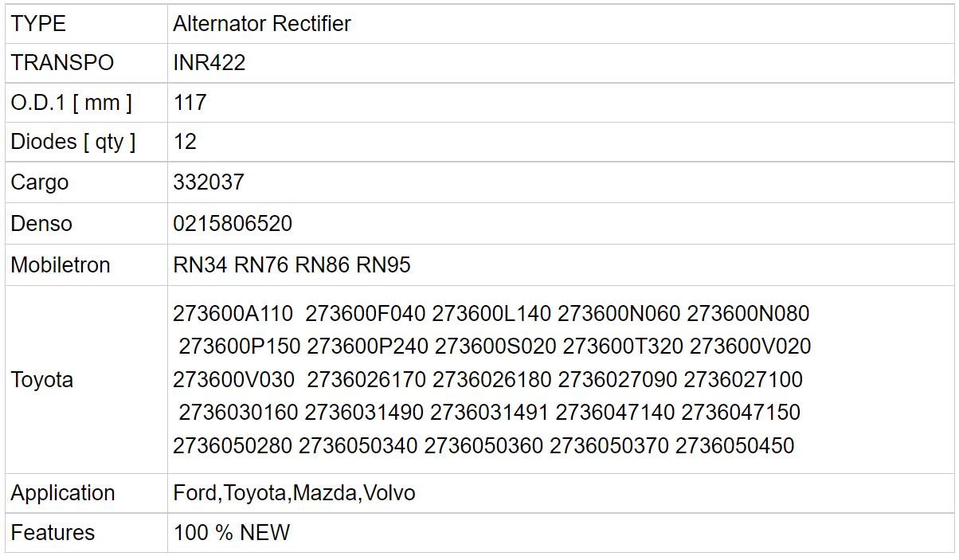Click the TYPE row label

point(38,24)
